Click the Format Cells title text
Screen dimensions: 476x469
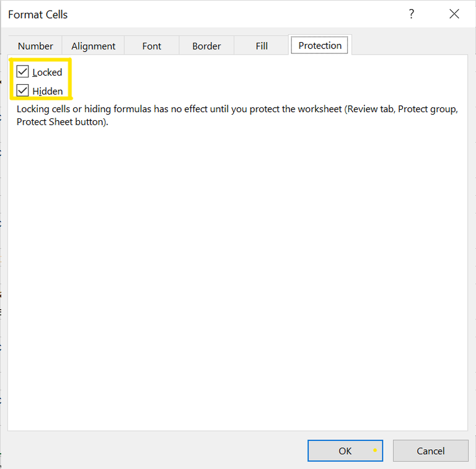click(x=38, y=14)
